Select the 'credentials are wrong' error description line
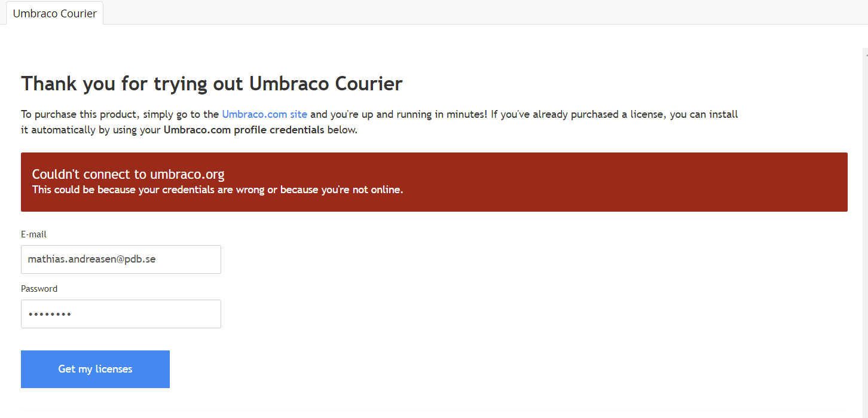Viewport: 868px width, 418px height. click(x=218, y=190)
